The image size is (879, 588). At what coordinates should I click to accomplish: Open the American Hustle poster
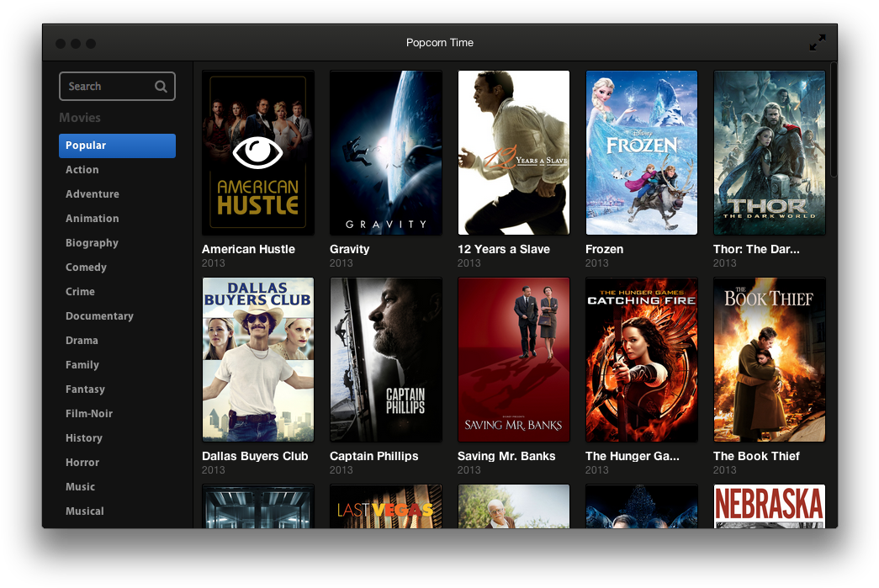click(258, 152)
